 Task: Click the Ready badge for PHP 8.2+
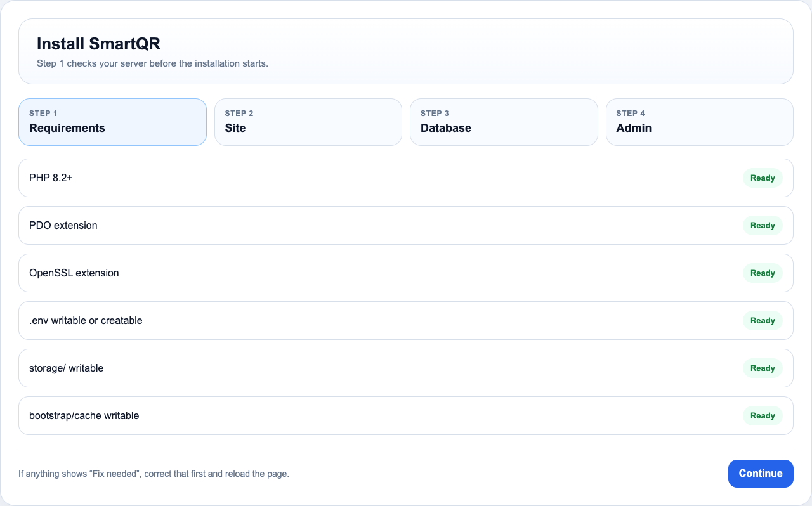coord(763,178)
